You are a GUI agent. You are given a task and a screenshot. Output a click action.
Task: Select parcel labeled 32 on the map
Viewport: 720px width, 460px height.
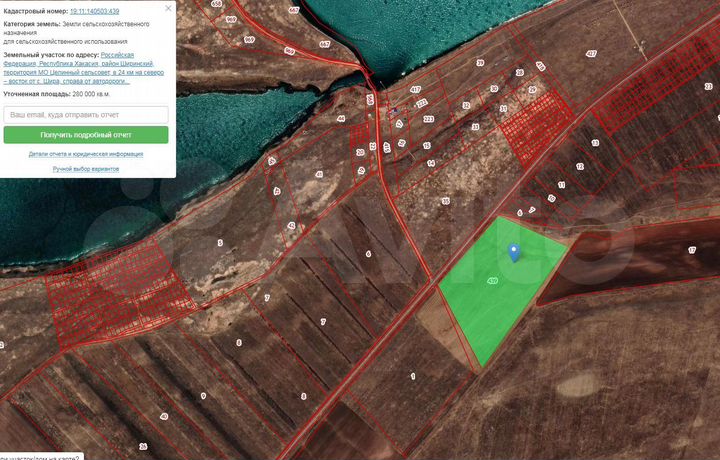(x=466, y=106)
